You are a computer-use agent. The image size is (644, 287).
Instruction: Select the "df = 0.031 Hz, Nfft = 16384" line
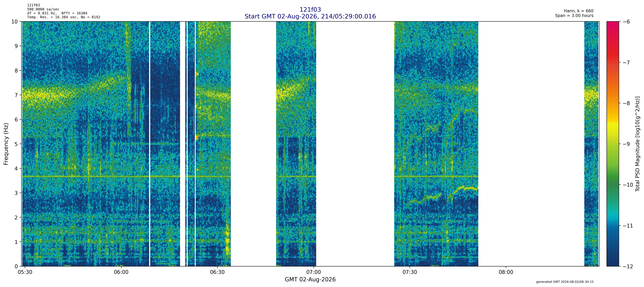click(x=57, y=13)
